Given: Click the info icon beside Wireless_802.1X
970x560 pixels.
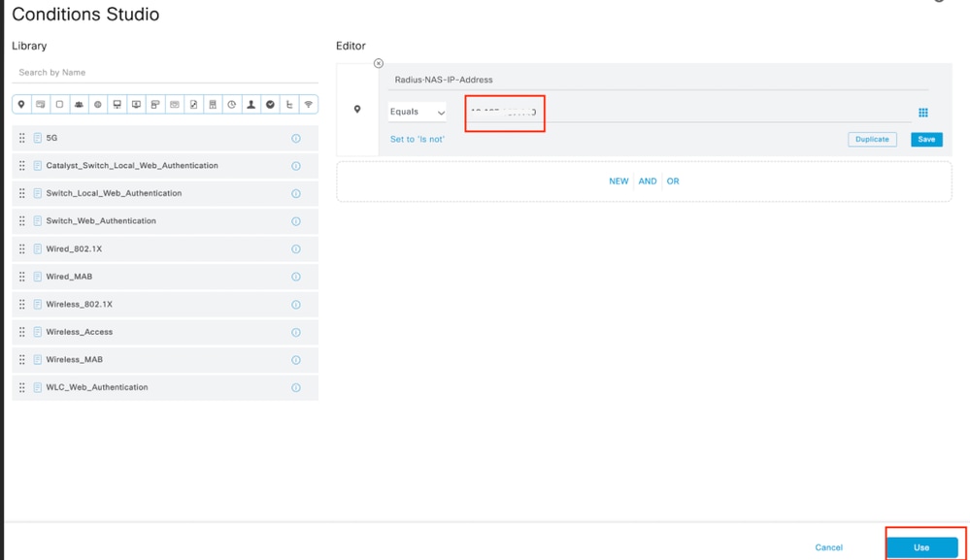Looking at the screenshot, I should coord(296,304).
